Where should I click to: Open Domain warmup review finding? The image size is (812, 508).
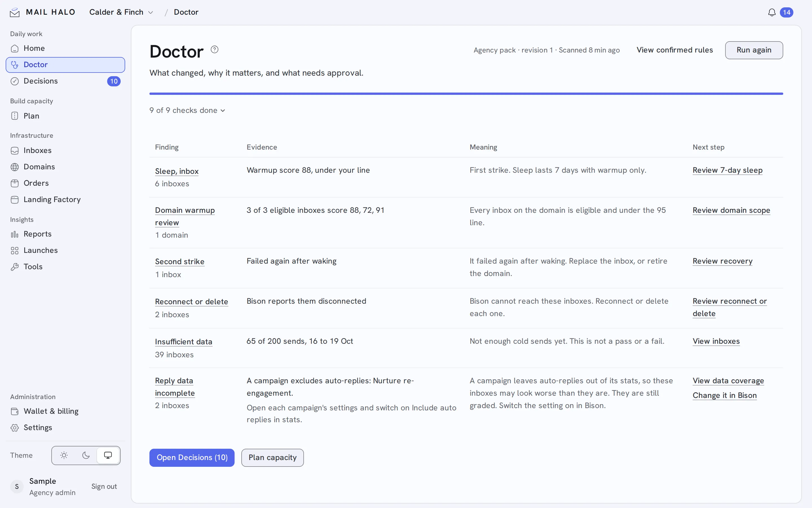(185, 216)
